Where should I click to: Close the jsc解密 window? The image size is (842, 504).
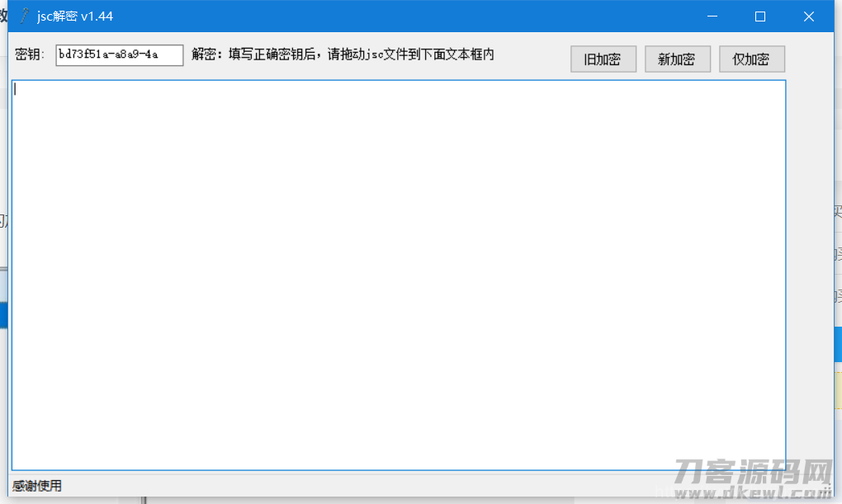tap(809, 16)
